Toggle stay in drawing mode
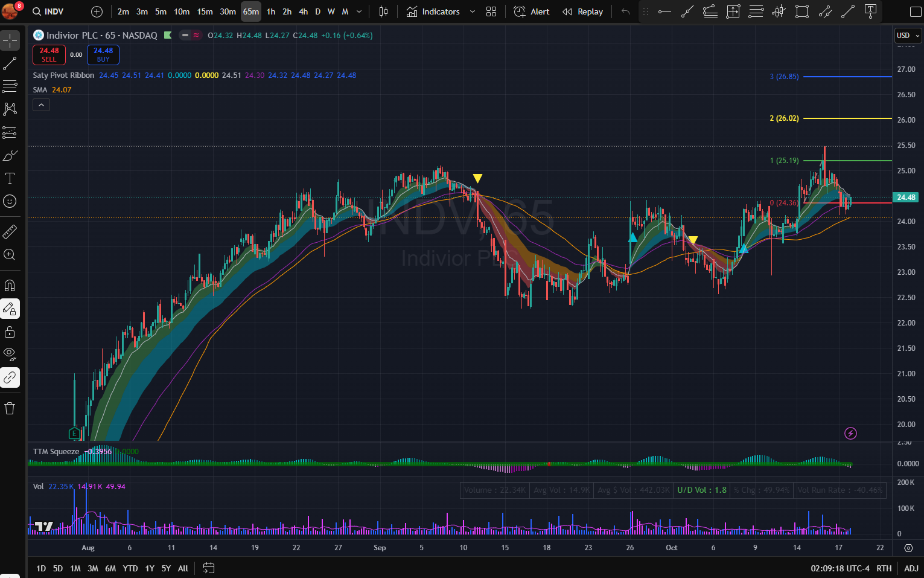924x578 pixels. (10, 309)
